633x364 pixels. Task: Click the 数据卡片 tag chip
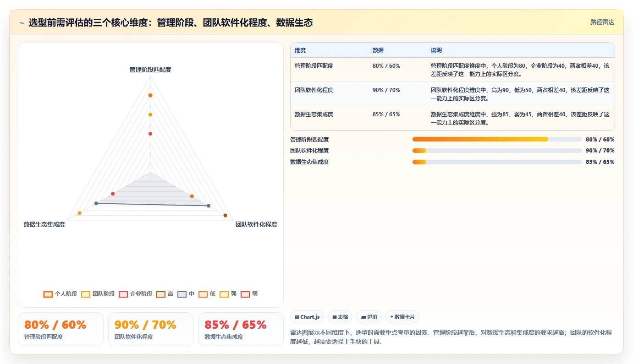(402, 317)
